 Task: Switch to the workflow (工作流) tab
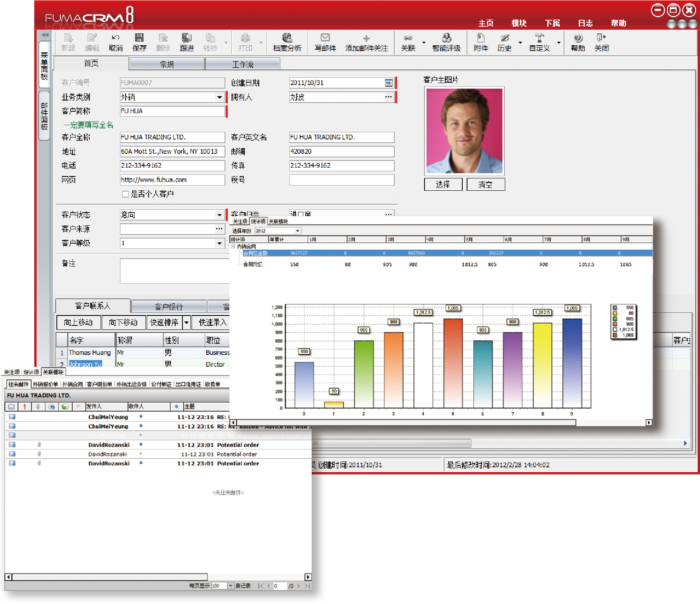(242, 64)
